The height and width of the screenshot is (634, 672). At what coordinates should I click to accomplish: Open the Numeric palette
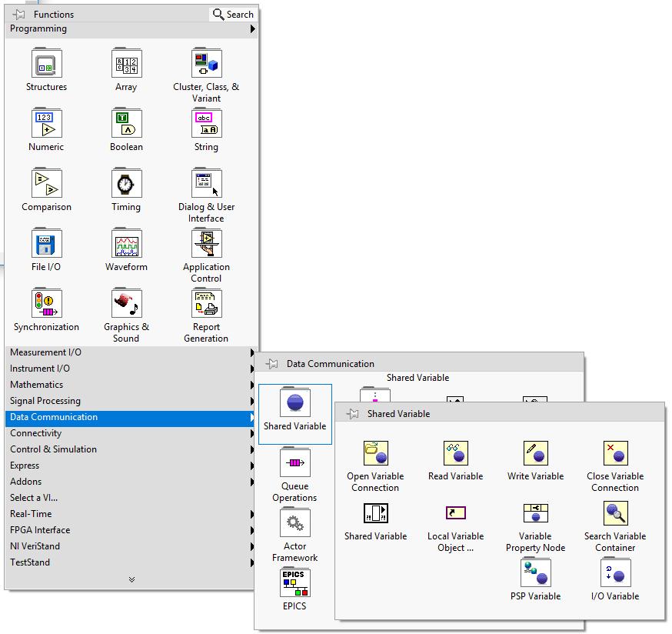(x=46, y=124)
